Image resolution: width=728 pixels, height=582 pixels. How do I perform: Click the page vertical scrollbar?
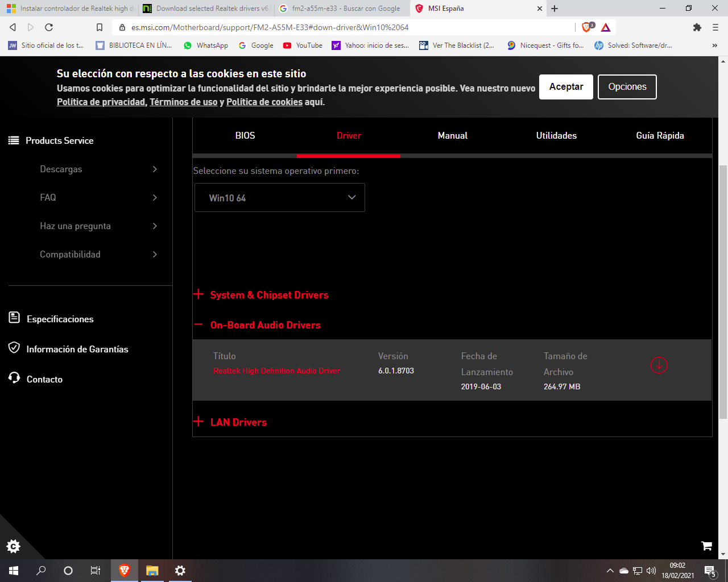(x=723, y=292)
